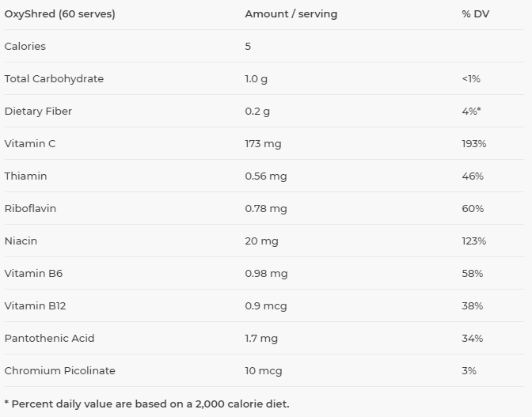Select the Vitamin B12 label
532x417 pixels.
click(35, 305)
